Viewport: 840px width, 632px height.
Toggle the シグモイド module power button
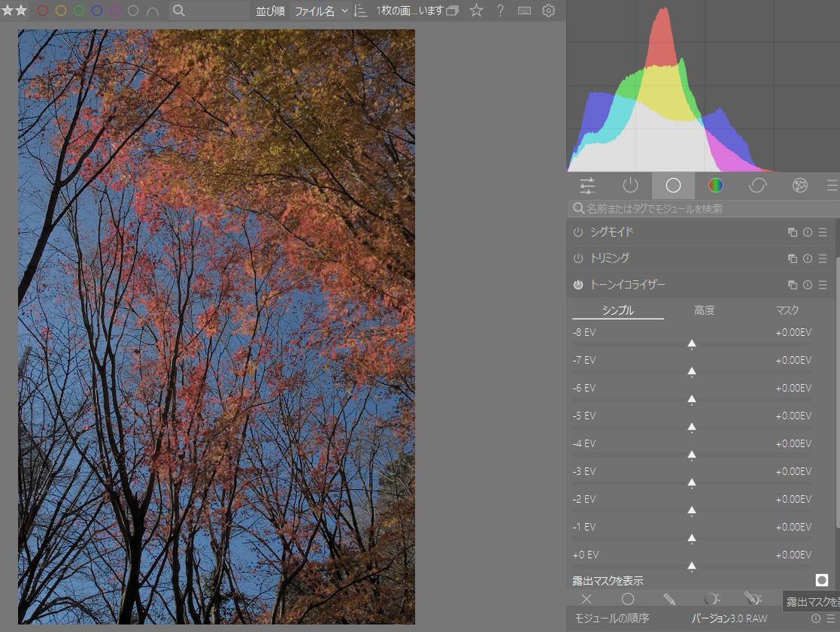578,232
